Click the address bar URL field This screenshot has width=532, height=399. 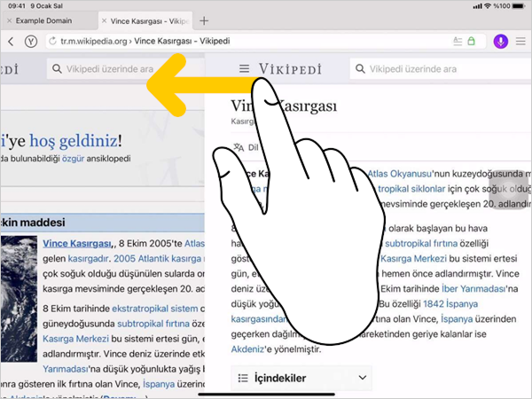click(248, 41)
